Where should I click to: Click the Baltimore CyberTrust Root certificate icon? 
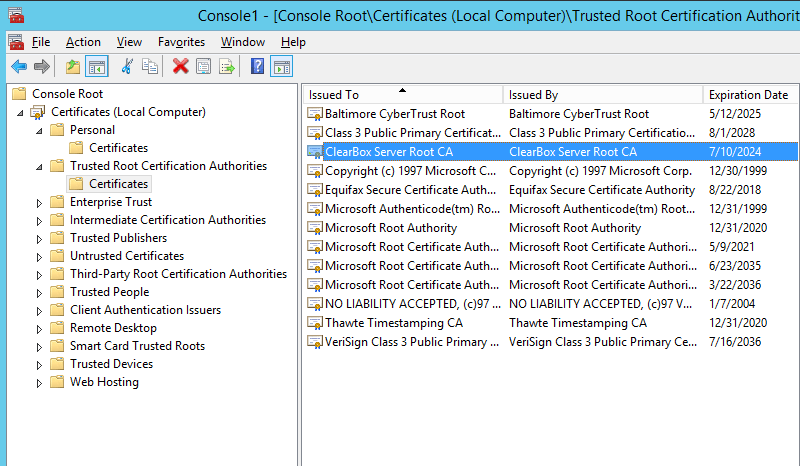click(315, 114)
